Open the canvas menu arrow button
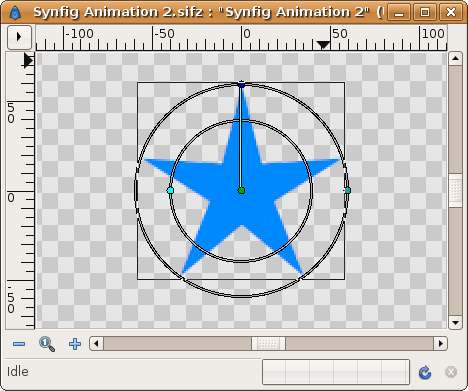This screenshot has height=391, width=468. [x=19, y=37]
